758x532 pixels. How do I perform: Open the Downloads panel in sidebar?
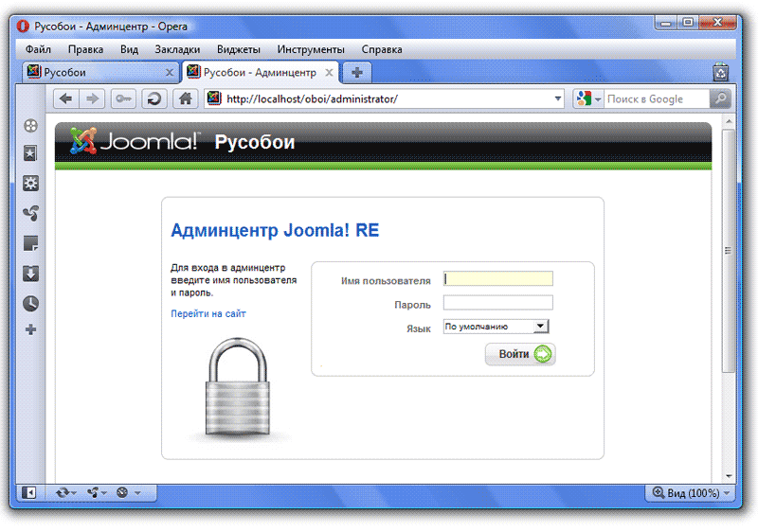coord(30,274)
